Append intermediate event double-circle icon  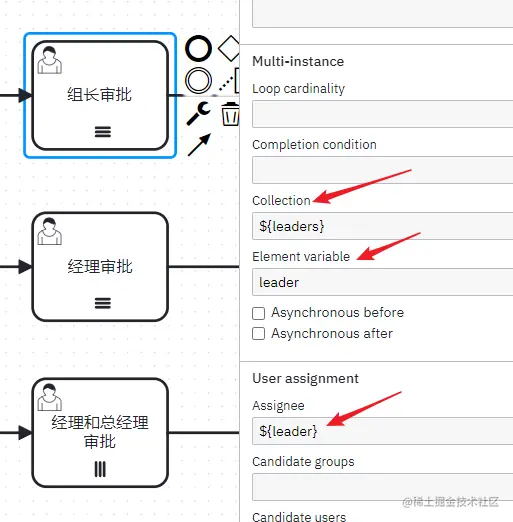tap(198, 81)
